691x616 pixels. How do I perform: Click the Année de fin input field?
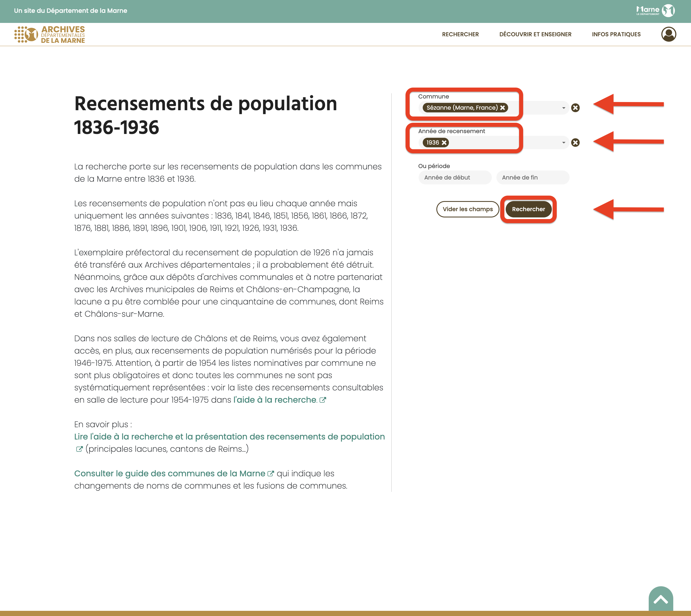(532, 177)
